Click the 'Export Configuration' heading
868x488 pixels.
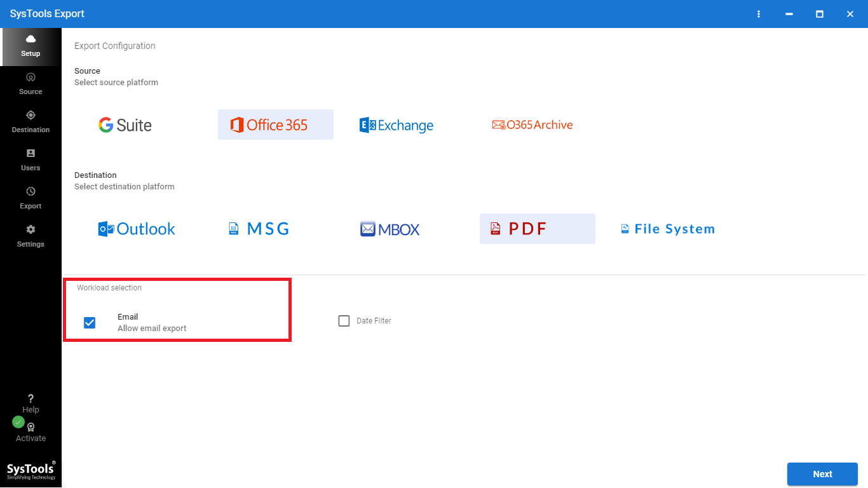click(115, 46)
